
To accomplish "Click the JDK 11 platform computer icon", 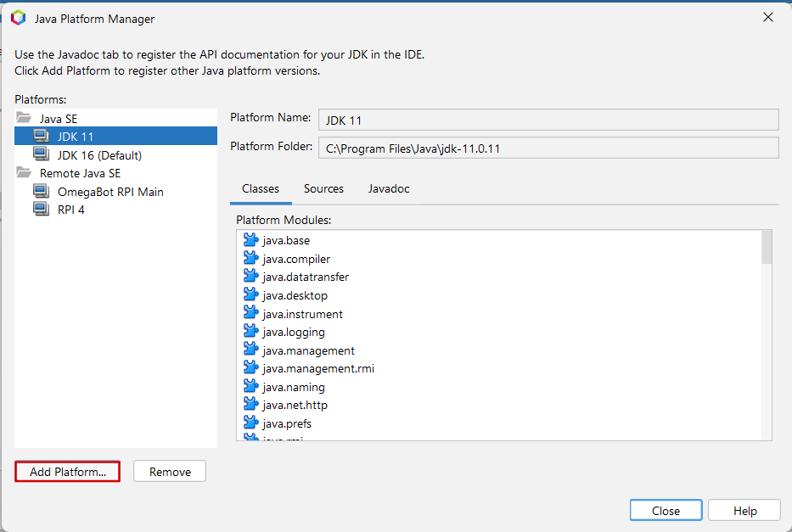I will coord(42,136).
